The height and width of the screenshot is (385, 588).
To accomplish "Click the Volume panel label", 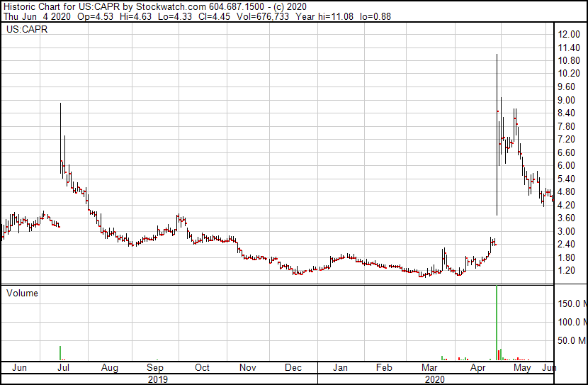I will pyautogui.click(x=22, y=293).
